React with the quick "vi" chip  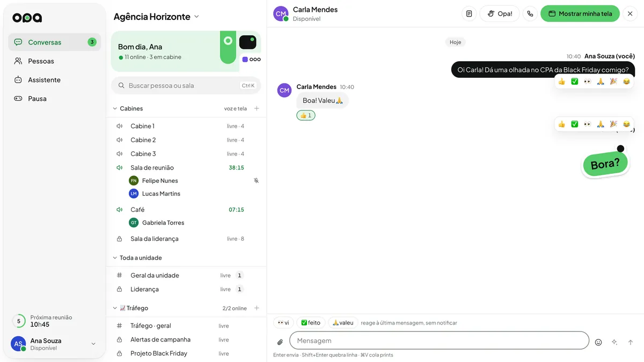point(283,323)
